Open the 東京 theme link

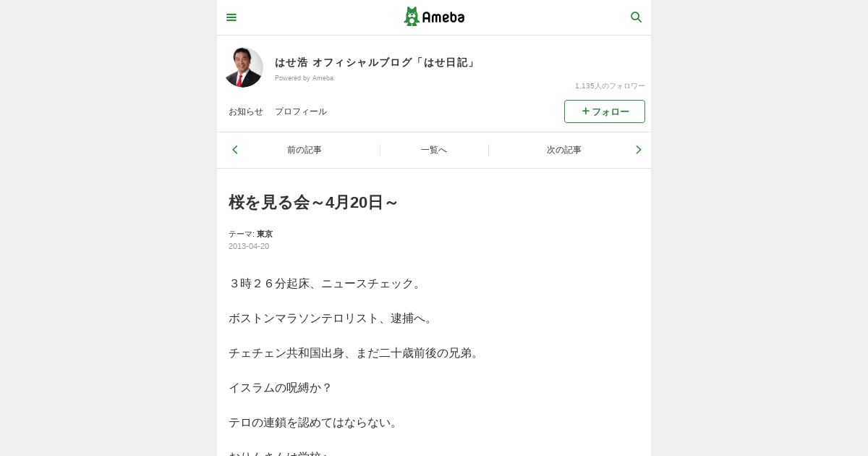pos(265,234)
